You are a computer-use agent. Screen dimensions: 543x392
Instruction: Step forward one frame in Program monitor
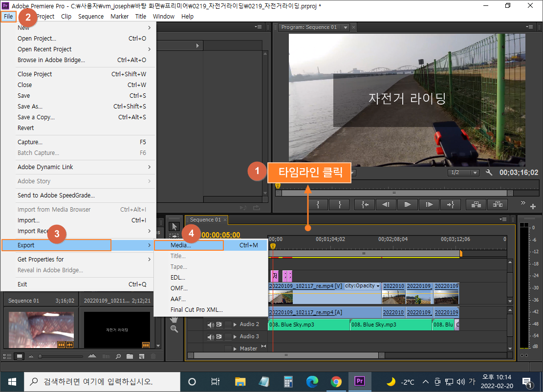point(429,205)
